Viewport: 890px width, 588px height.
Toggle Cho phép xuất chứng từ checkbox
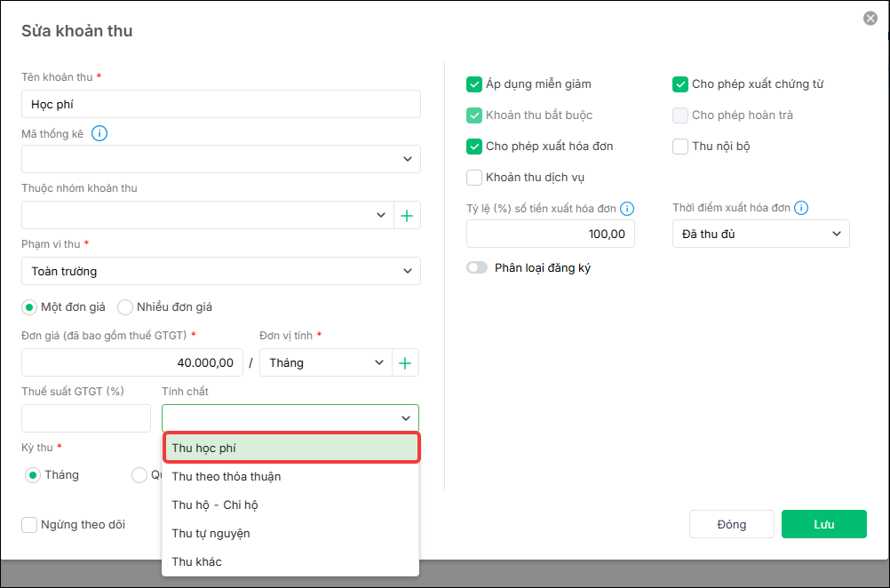[x=680, y=84]
